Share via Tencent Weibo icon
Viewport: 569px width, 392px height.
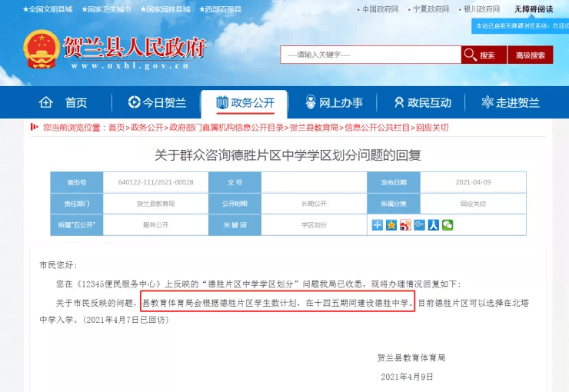[x=420, y=225]
